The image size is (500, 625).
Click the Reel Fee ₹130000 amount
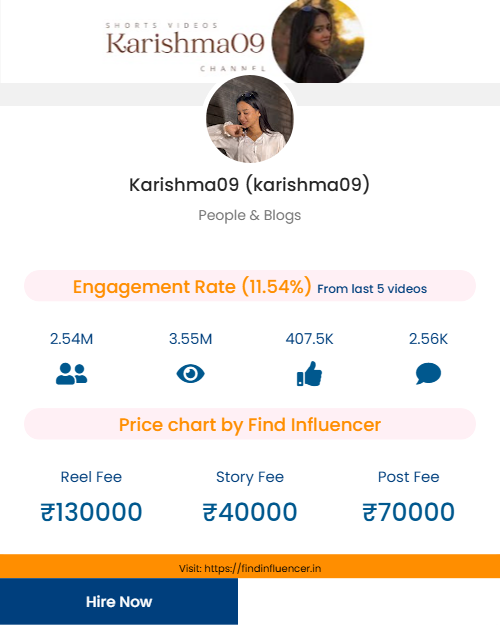click(x=91, y=512)
